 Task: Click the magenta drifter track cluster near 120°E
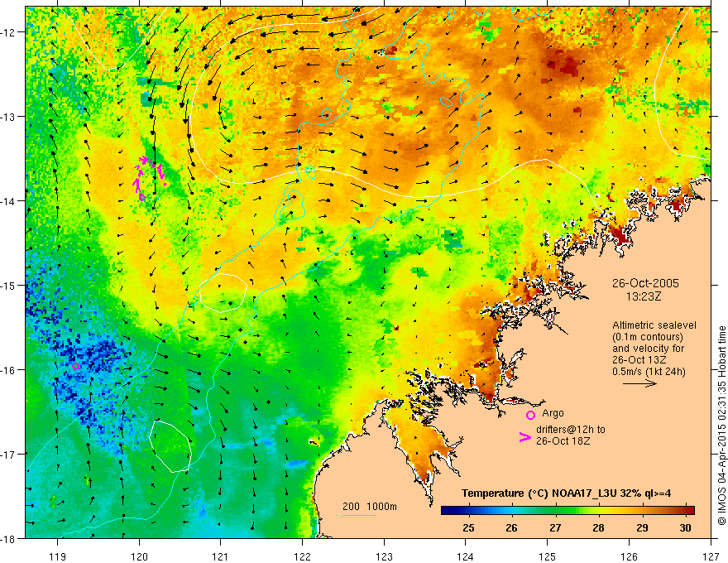point(149,178)
